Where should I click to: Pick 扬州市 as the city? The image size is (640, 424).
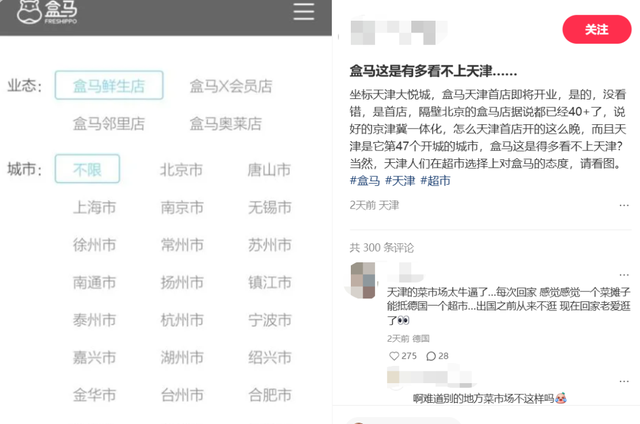coord(182,282)
